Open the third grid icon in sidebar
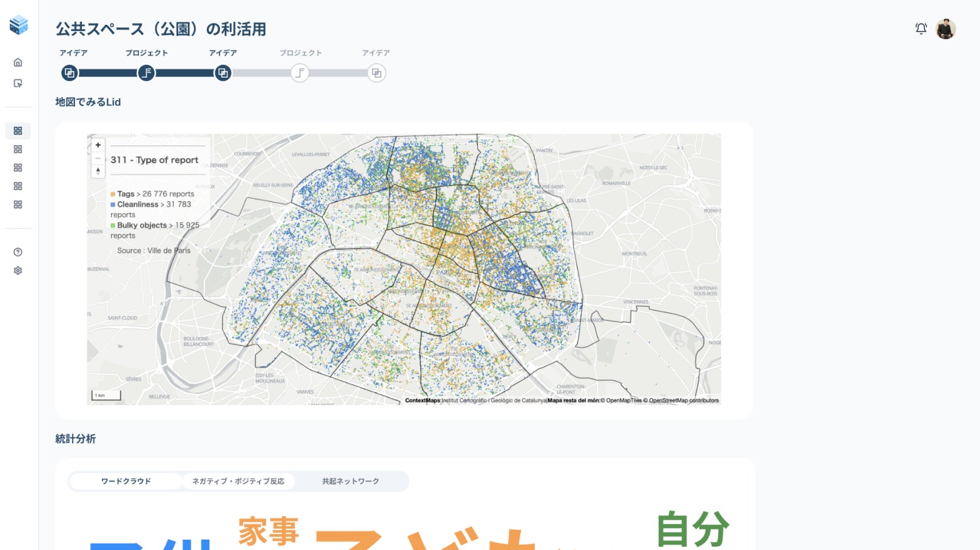Image resolution: width=980 pixels, height=550 pixels. [x=18, y=167]
